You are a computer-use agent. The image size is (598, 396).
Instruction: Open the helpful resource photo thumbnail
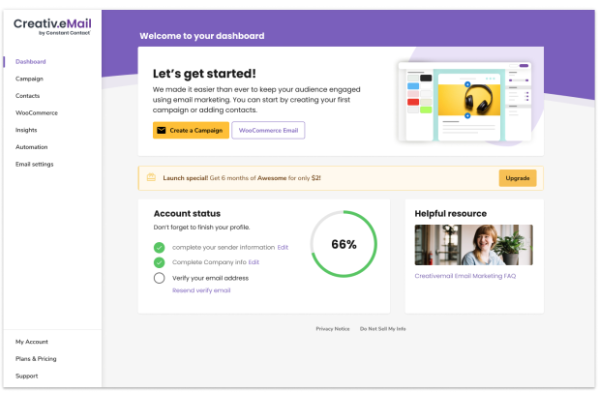click(x=473, y=245)
